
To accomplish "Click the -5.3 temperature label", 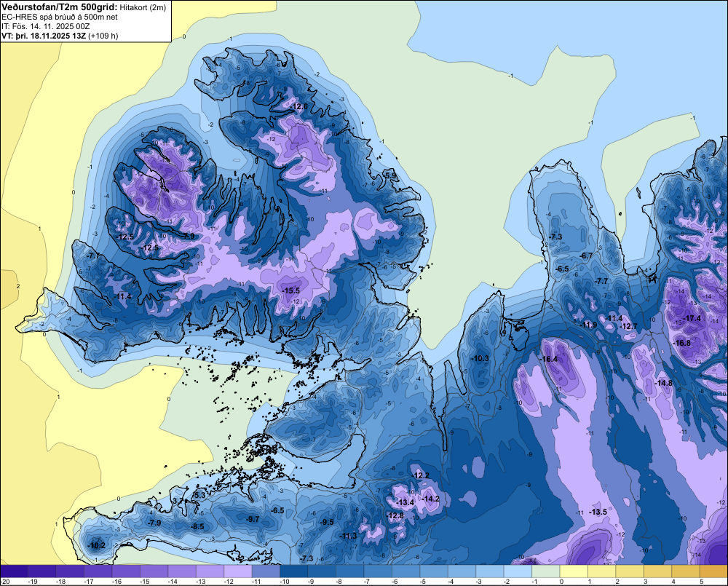I will pos(199,496).
